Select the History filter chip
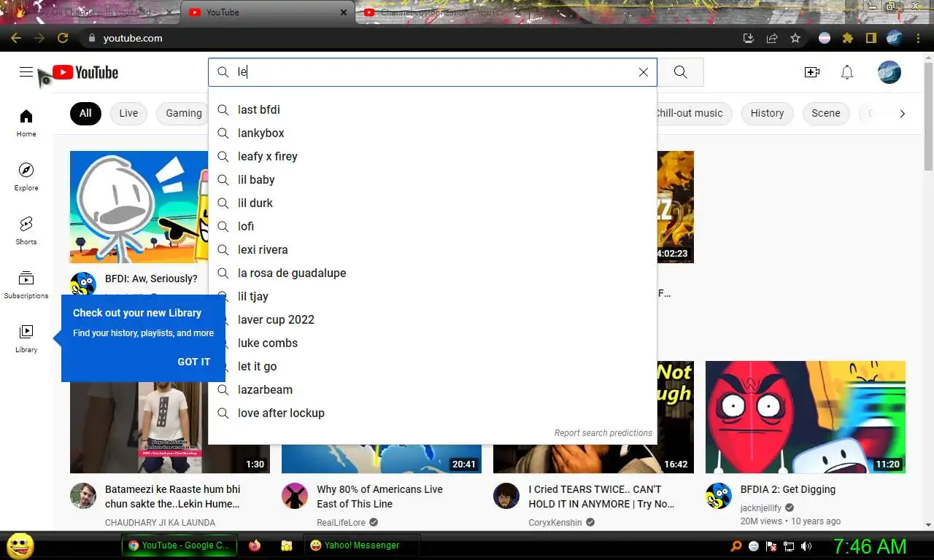934x560 pixels. (767, 113)
